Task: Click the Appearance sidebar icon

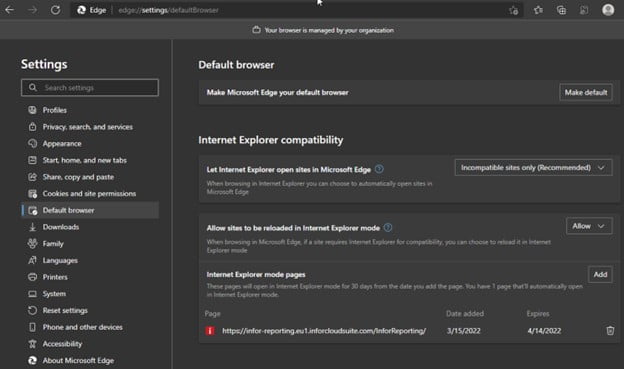Action: pyautogui.click(x=32, y=143)
